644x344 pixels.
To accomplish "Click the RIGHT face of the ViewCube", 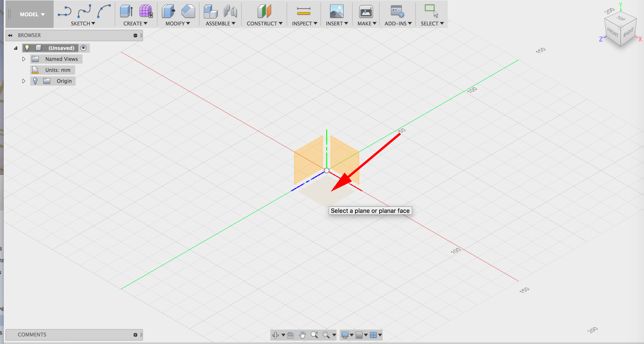I will point(628,33).
